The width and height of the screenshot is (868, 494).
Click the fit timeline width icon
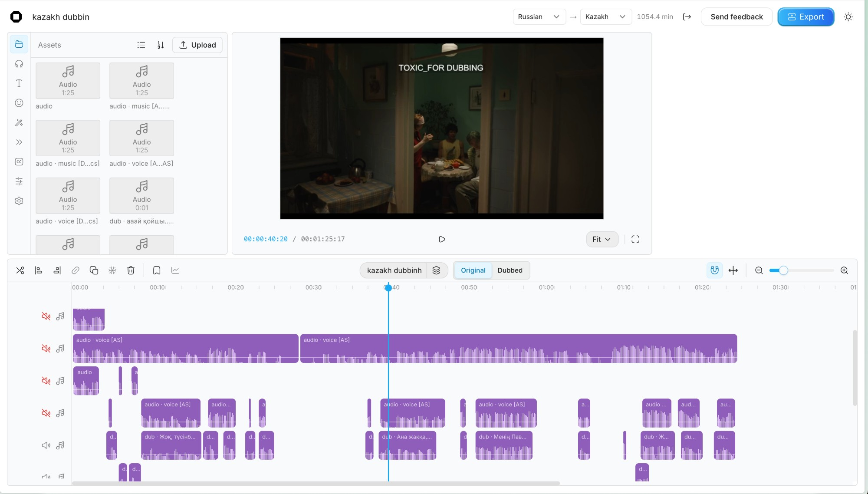click(733, 270)
